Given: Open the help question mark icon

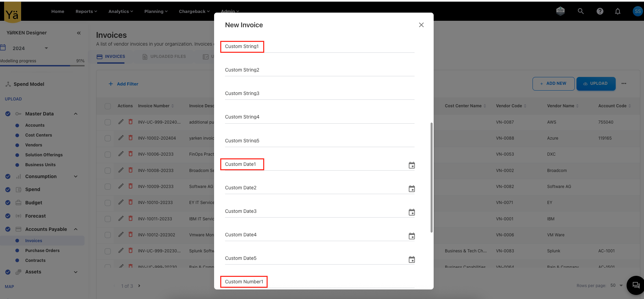Looking at the screenshot, I should [x=600, y=11].
